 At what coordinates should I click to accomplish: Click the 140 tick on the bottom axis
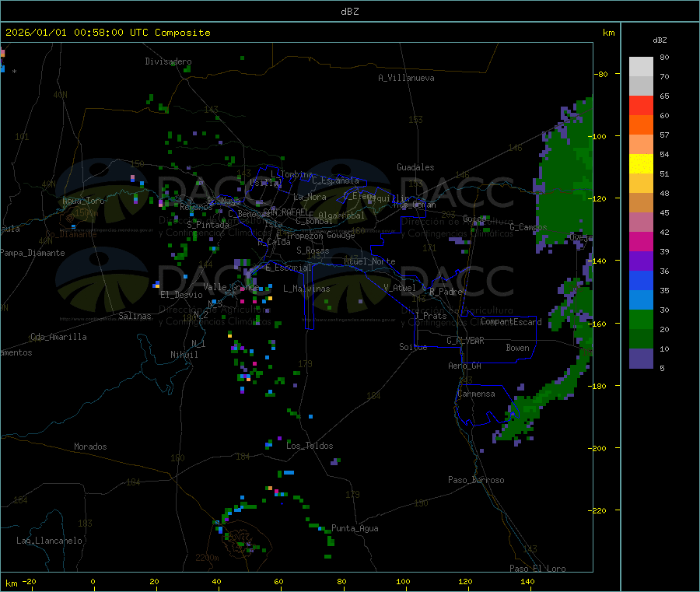coord(527,581)
